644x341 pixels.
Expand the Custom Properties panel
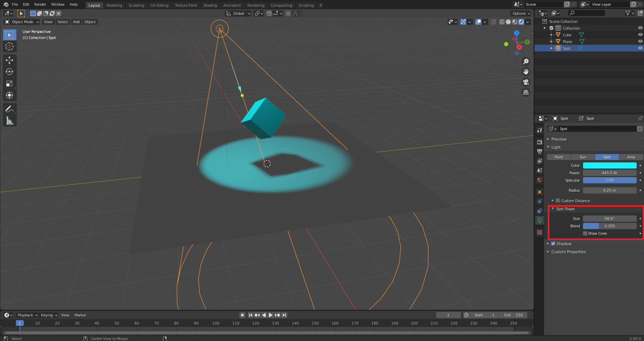(568, 252)
